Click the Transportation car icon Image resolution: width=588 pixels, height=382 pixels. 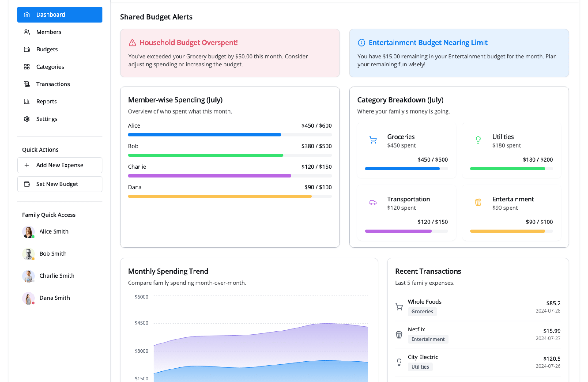(x=373, y=203)
